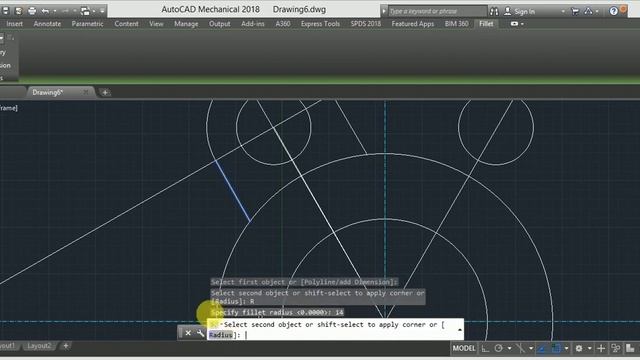Click the binoculars search icon
640x360 pixels.
(494, 11)
